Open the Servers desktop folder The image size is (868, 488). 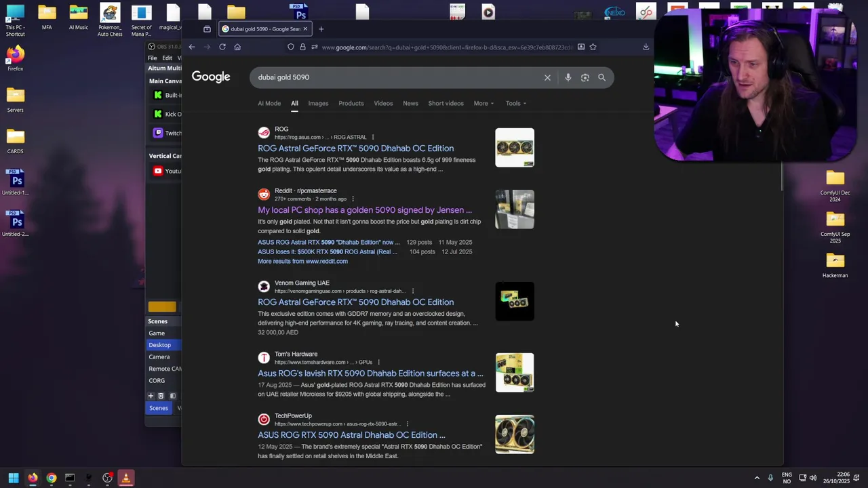15,100
